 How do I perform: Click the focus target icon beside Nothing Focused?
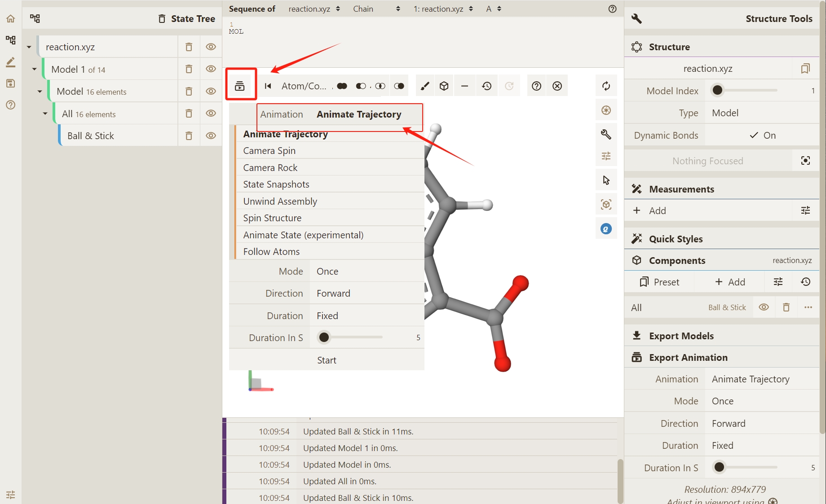point(805,161)
